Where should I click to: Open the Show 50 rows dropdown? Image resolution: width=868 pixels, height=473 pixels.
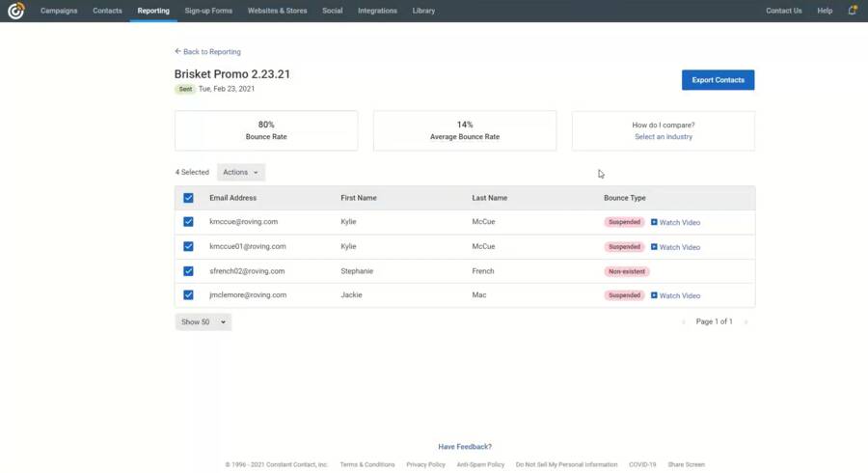pyautogui.click(x=203, y=321)
